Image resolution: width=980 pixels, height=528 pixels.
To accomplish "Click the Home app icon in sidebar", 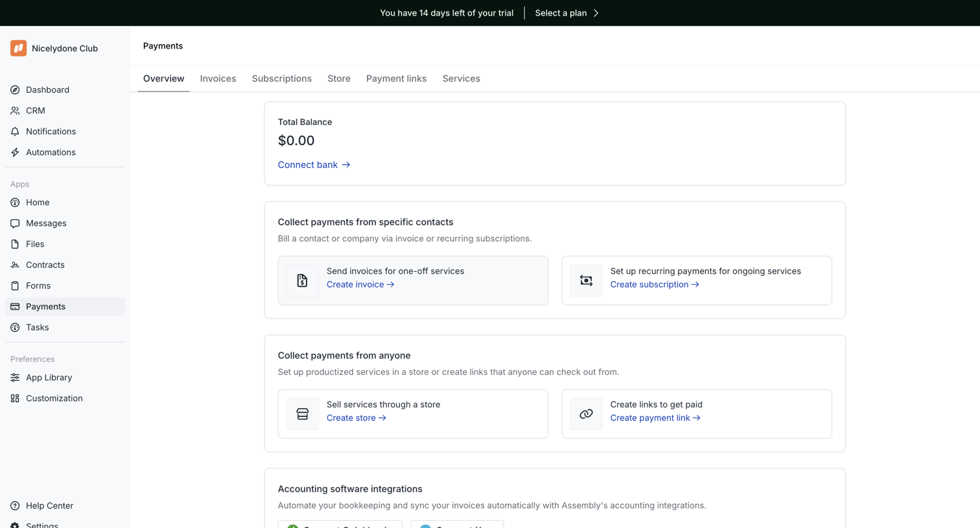I will tap(15, 202).
